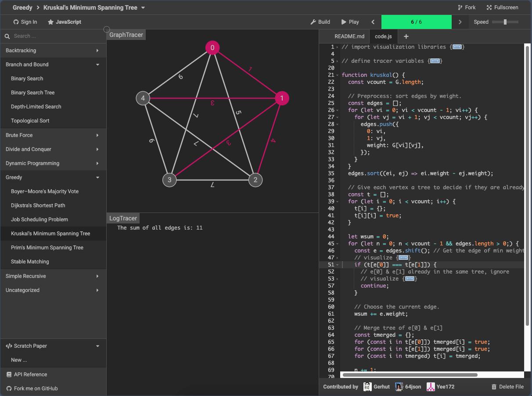Step to previous frame with left chevron
This screenshot has width=532, height=396.
pyautogui.click(x=373, y=22)
